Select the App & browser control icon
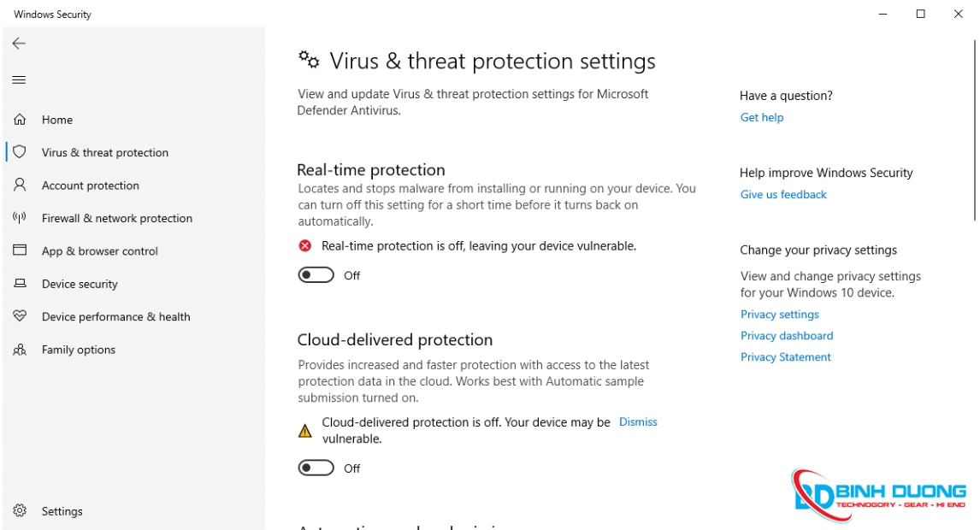Screen dimensions: 980x530 point(19,250)
